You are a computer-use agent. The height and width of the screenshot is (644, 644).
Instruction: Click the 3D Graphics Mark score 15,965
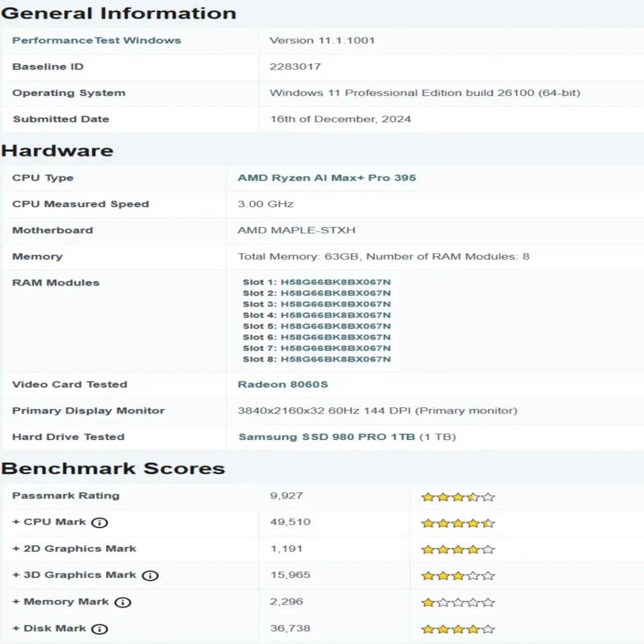(x=290, y=575)
